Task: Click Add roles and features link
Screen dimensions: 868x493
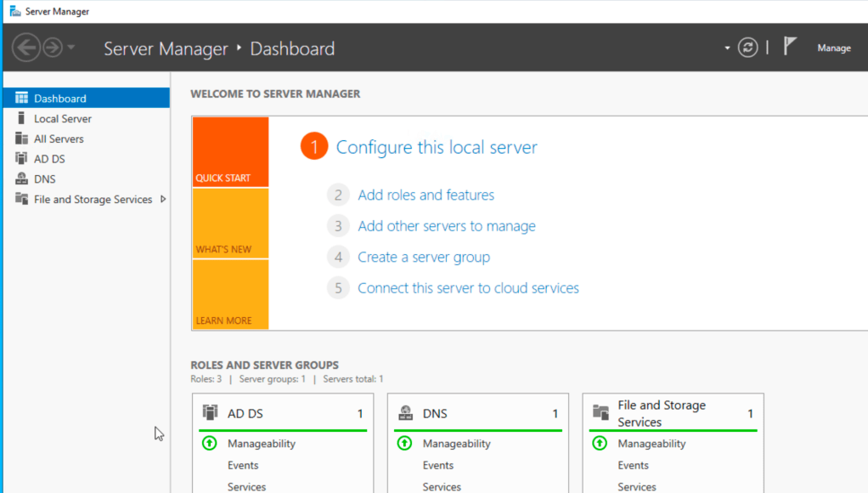Action: [x=426, y=195]
